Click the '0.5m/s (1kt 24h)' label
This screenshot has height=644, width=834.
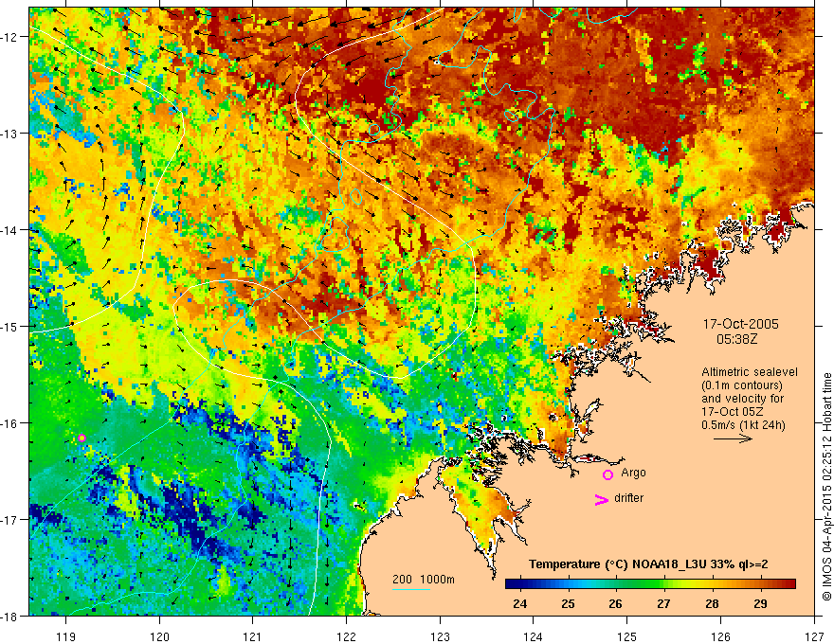(x=743, y=425)
